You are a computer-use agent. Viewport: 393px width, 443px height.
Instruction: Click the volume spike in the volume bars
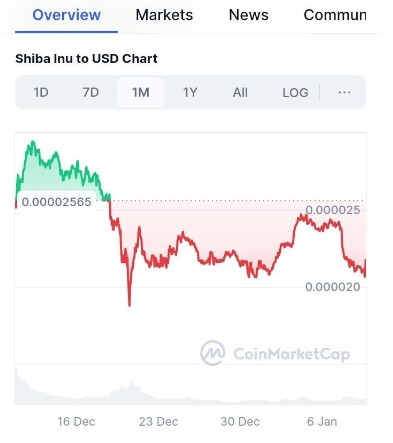coord(131,387)
